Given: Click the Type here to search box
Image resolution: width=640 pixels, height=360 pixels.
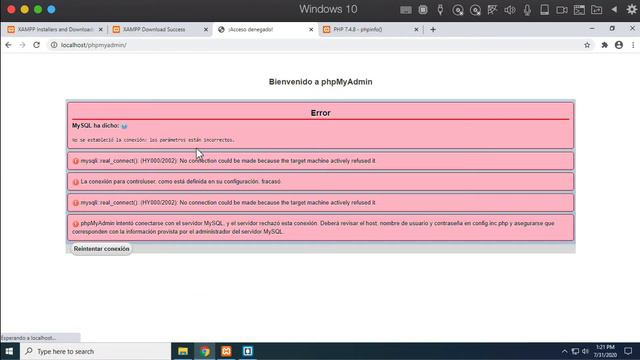Looking at the screenshot, I should tap(95, 351).
